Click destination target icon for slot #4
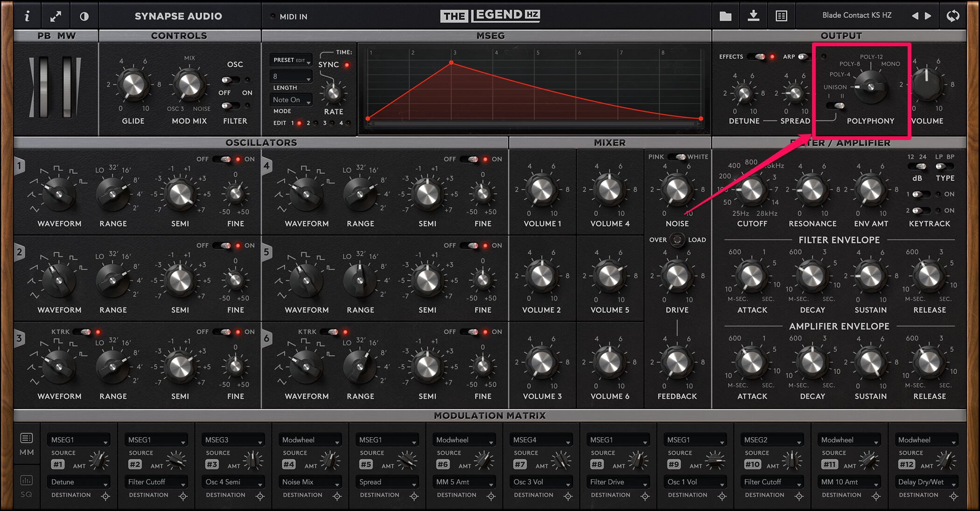980x511 pixels. [x=337, y=496]
